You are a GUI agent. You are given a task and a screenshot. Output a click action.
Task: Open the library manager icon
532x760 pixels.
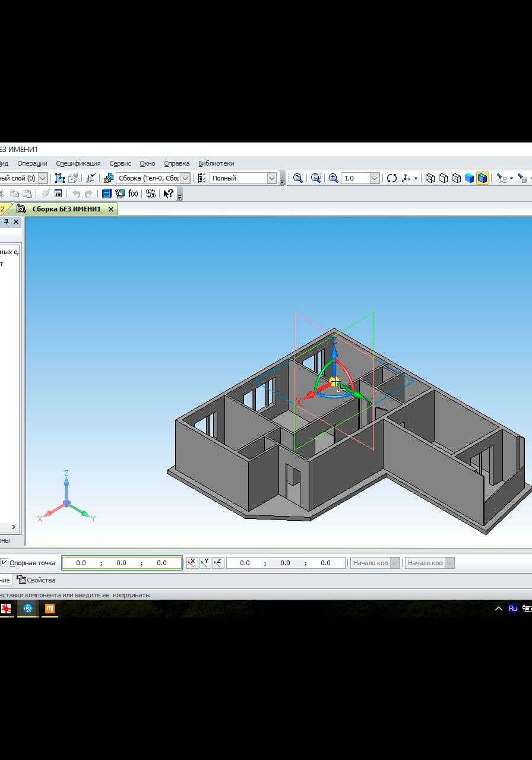coord(107,193)
